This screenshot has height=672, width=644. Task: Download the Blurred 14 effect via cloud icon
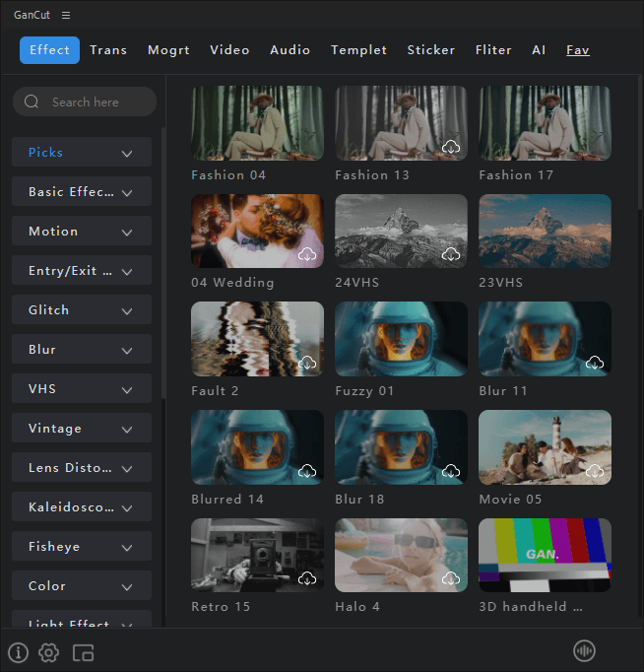pyautogui.click(x=307, y=471)
